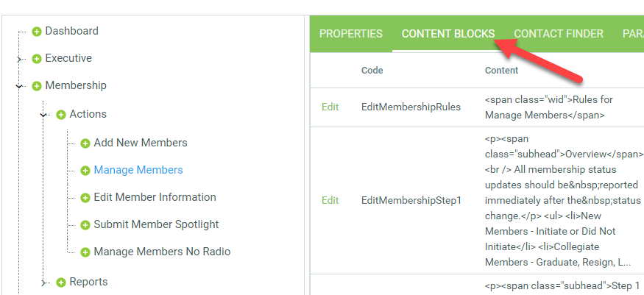Collapse the Actions tree node arrow
Viewport: 644px width, 295px height.
(x=44, y=115)
